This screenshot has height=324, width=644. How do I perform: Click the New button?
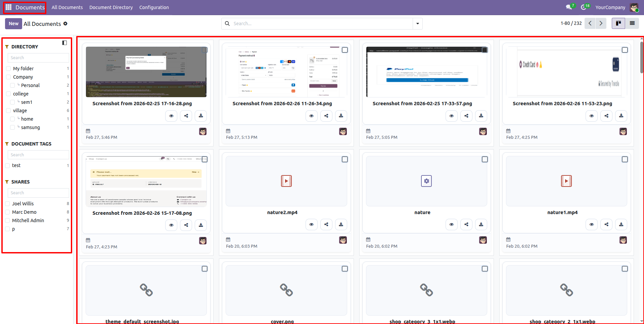13,24
